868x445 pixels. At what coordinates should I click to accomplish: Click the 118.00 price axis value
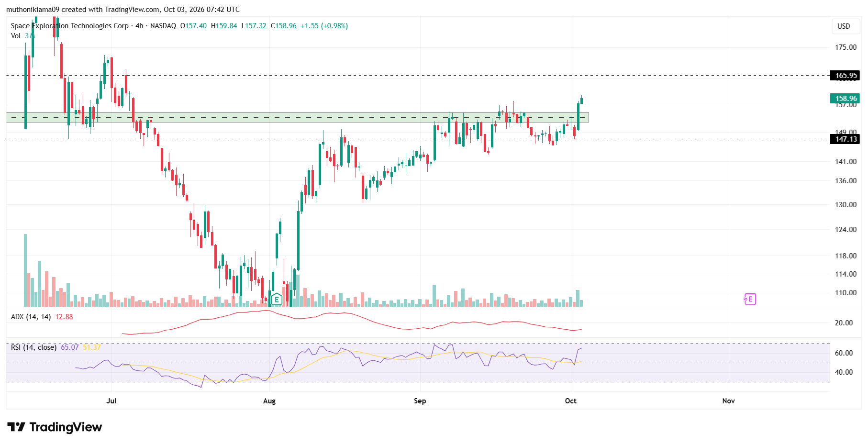846,256
